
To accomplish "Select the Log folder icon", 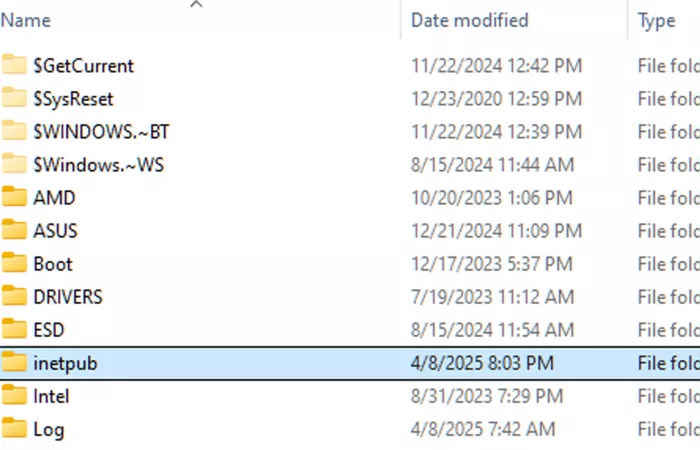I will 14,429.
